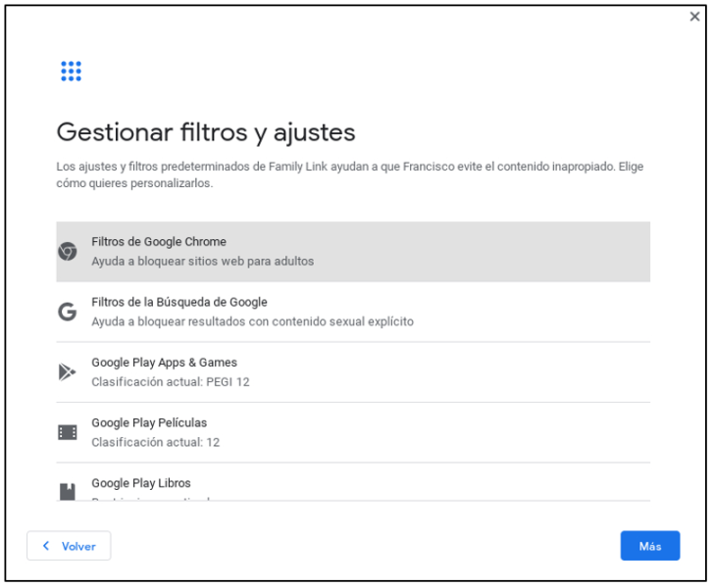Close the dialog with the X icon
The image size is (714, 588).
tap(694, 17)
